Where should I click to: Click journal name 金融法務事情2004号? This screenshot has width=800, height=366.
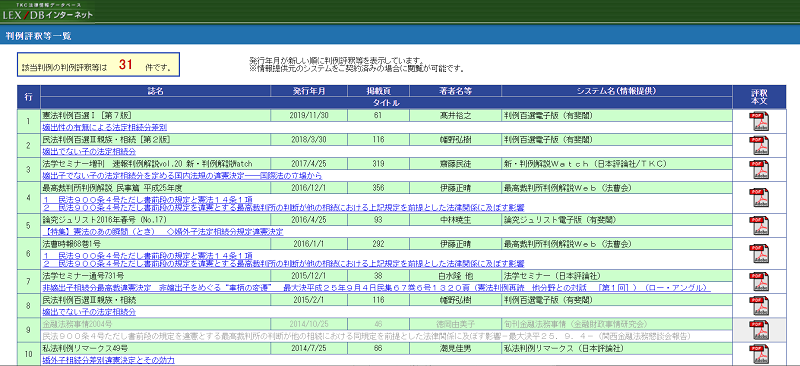[77, 324]
